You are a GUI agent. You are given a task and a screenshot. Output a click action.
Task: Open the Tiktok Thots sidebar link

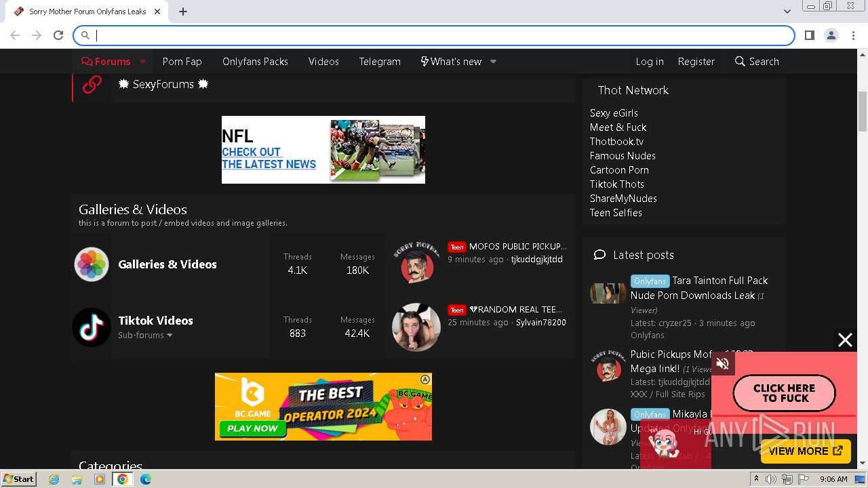617,184
